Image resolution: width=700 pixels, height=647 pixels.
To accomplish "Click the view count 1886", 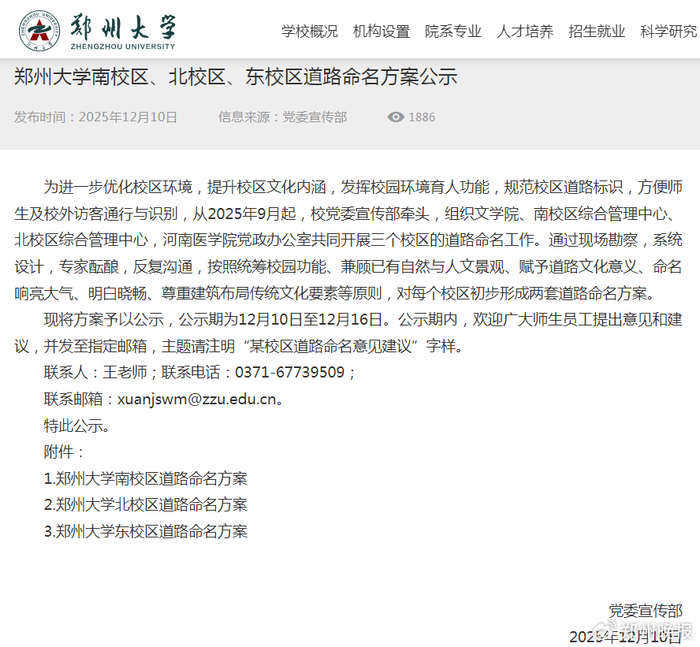I will pos(422,117).
